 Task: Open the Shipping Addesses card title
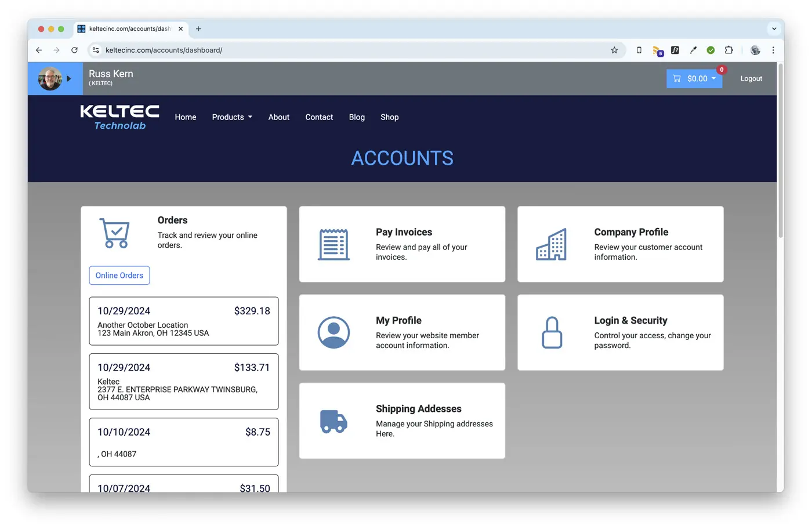point(419,409)
